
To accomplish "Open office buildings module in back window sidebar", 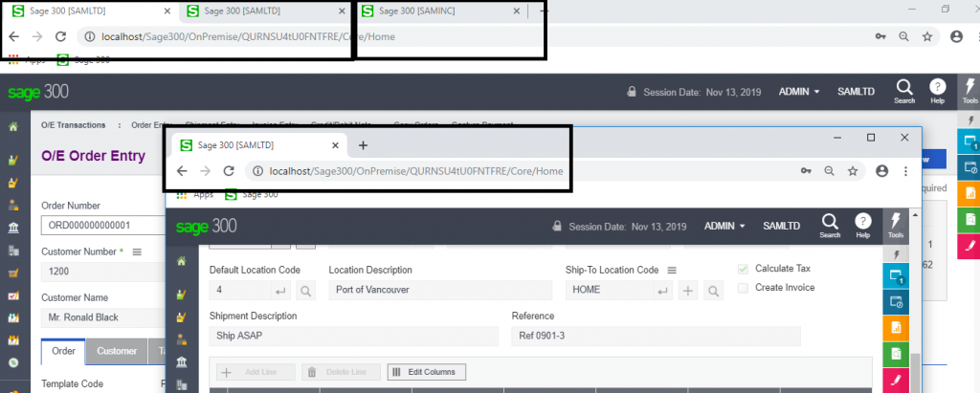I will coord(13,251).
